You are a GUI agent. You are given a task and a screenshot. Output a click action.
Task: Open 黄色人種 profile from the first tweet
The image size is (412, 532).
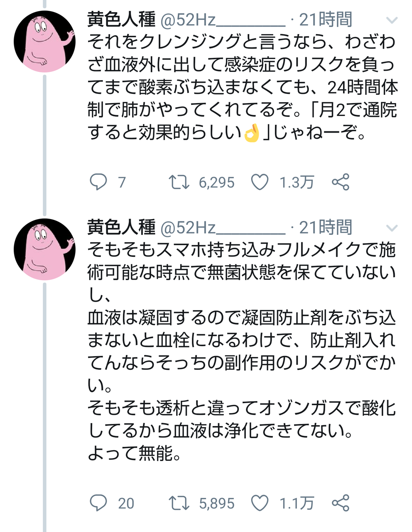(121, 20)
